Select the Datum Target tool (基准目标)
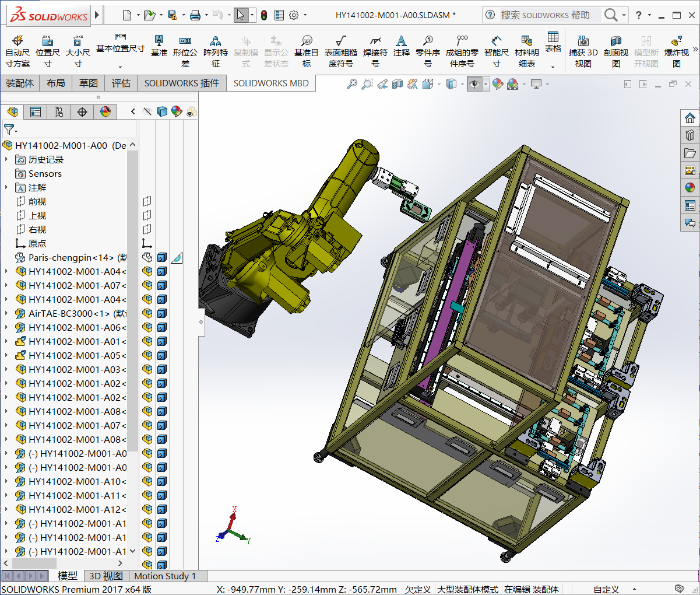 point(307,51)
